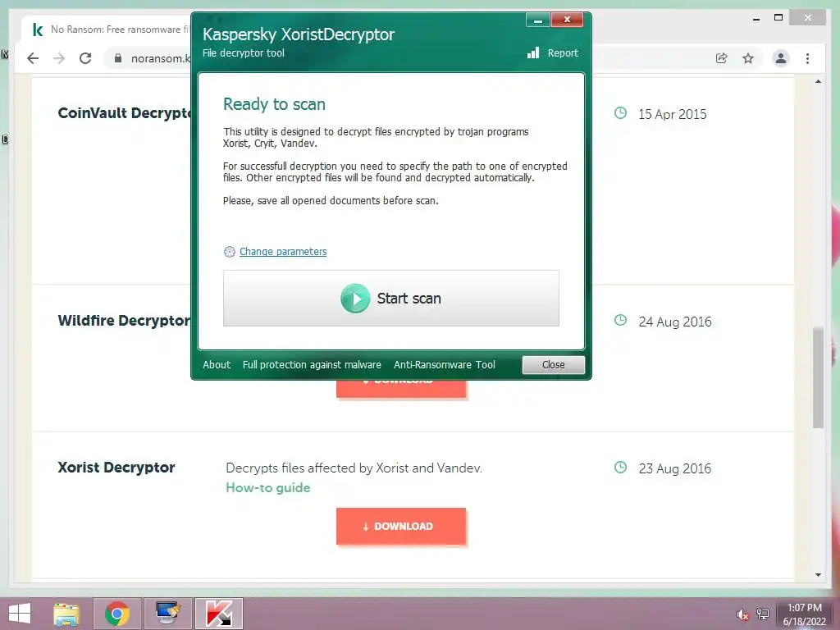The width and height of the screenshot is (840, 630).
Task: Close the decryptor with the Close button
Action: pyautogui.click(x=554, y=365)
